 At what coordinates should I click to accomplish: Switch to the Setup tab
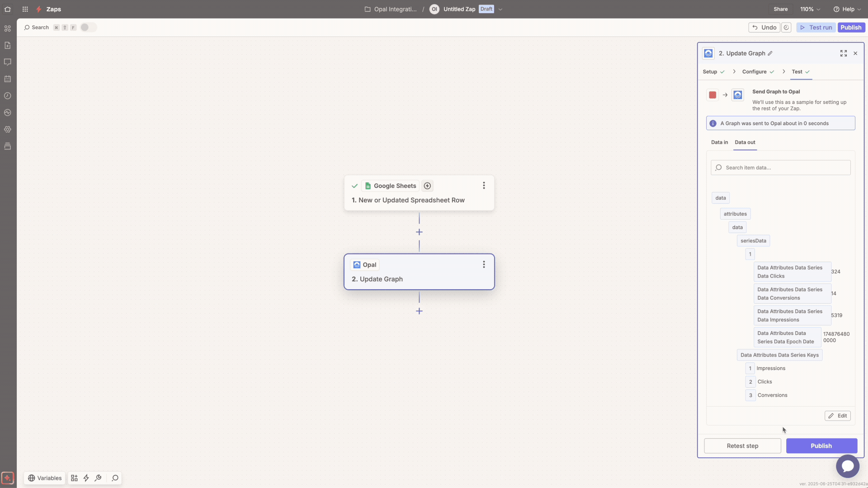714,72
